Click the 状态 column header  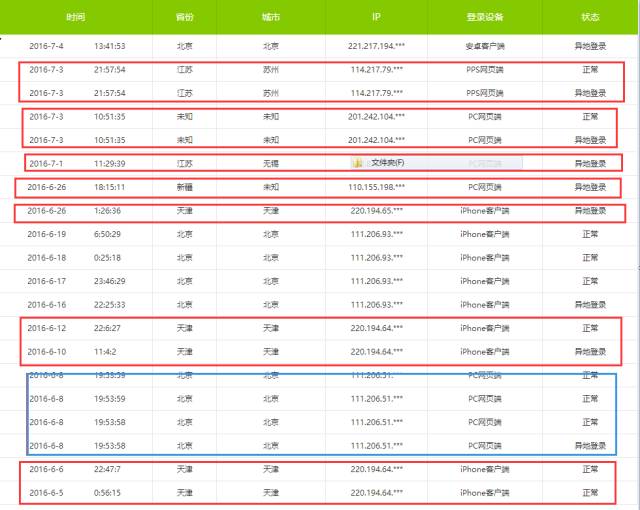click(590, 17)
